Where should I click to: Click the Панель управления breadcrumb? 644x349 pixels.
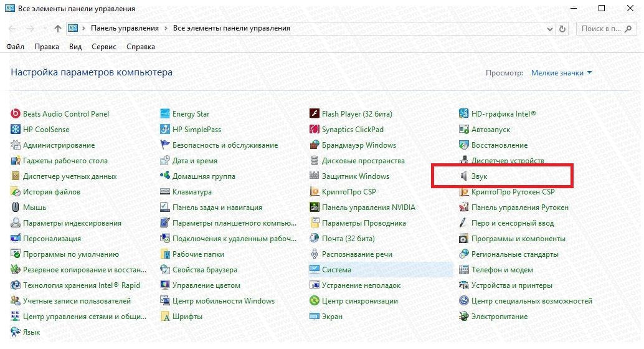pos(125,29)
